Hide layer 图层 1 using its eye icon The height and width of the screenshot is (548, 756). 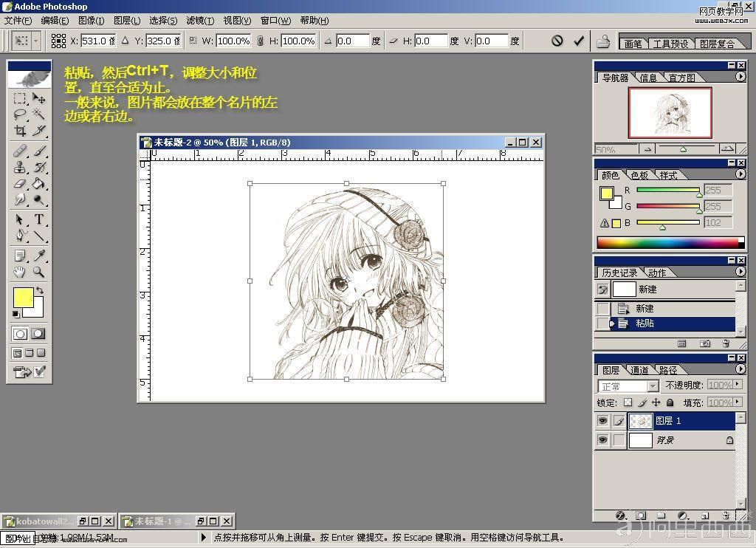[603, 421]
